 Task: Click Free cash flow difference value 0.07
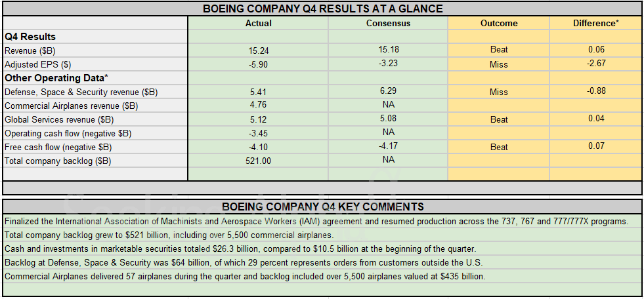click(x=596, y=146)
